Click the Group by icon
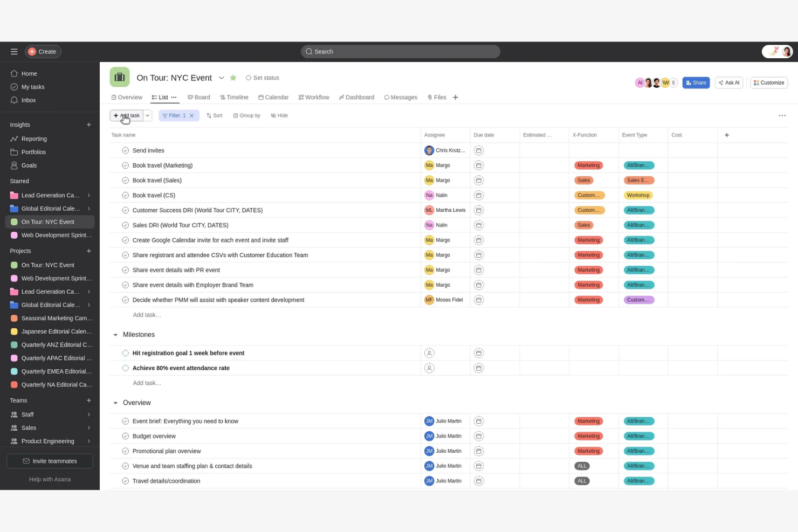The image size is (798, 532). click(236, 115)
